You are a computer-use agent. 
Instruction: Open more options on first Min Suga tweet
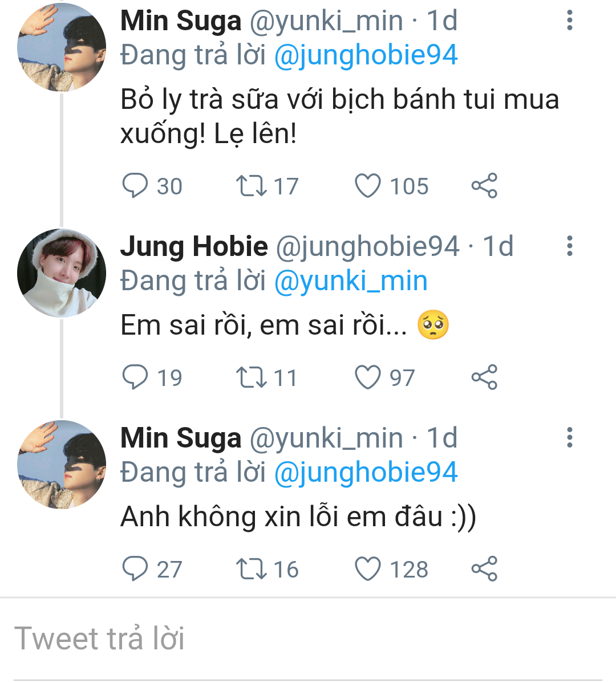point(569,21)
